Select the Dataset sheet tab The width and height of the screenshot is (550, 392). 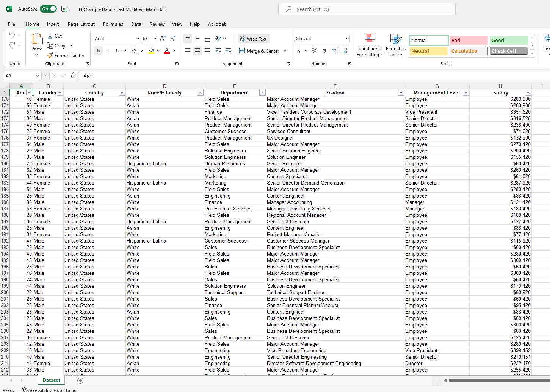click(x=52, y=380)
